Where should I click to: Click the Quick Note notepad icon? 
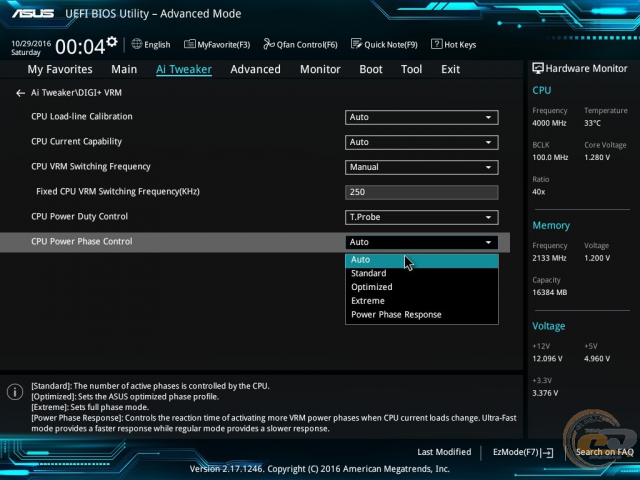coord(356,44)
